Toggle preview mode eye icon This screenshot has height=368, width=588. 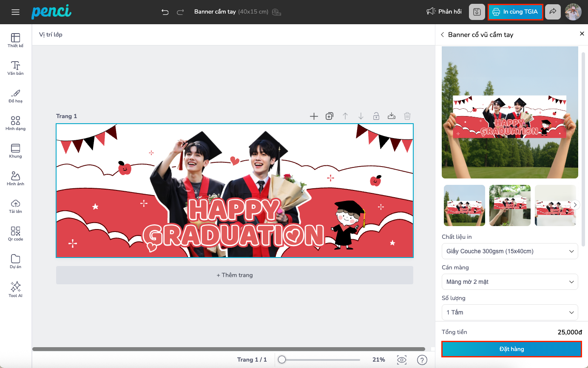[x=401, y=360]
